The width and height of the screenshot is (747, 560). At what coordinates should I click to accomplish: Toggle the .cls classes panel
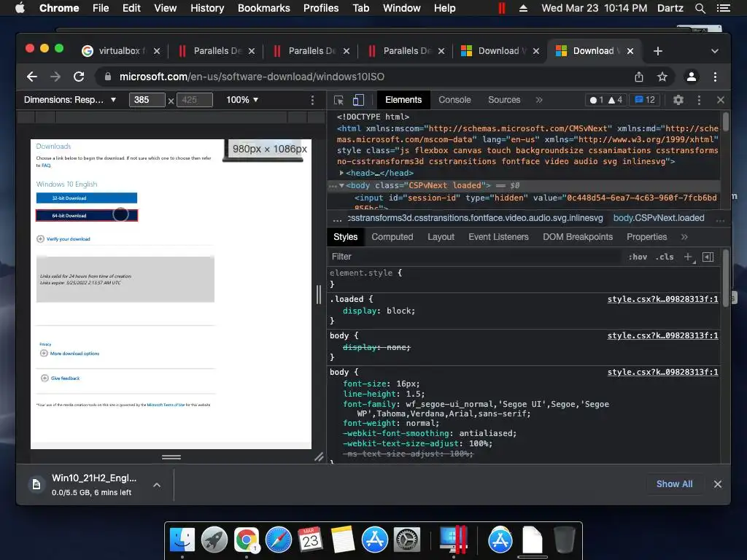pos(664,257)
